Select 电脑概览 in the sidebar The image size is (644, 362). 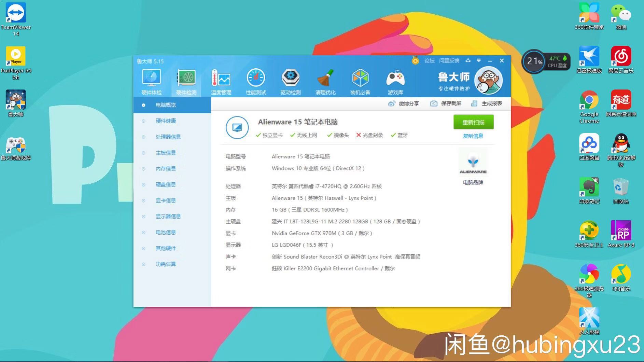pos(172,105)
